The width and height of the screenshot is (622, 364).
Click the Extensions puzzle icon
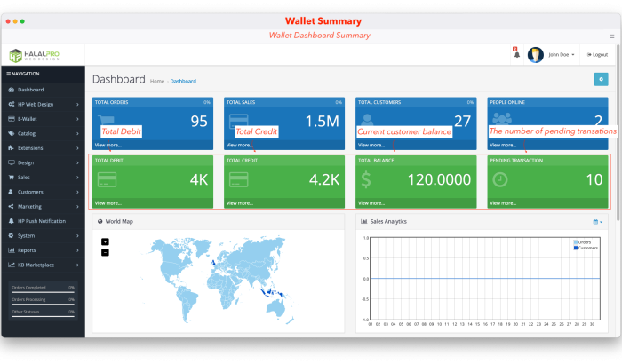11,148
